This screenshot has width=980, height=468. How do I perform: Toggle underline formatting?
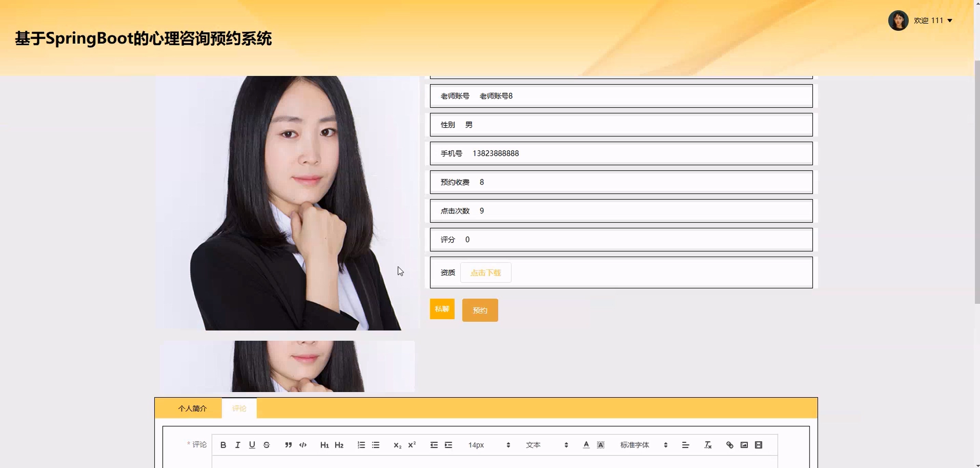[x=252, y=445]
